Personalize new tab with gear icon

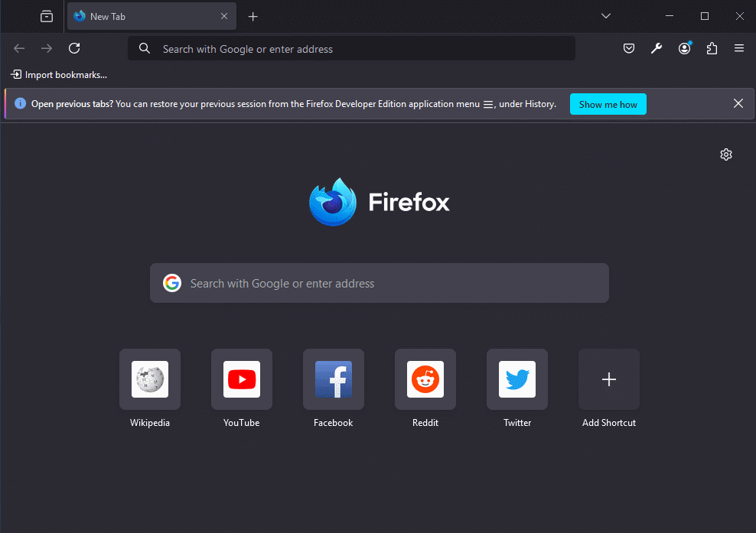coord(726,154)
